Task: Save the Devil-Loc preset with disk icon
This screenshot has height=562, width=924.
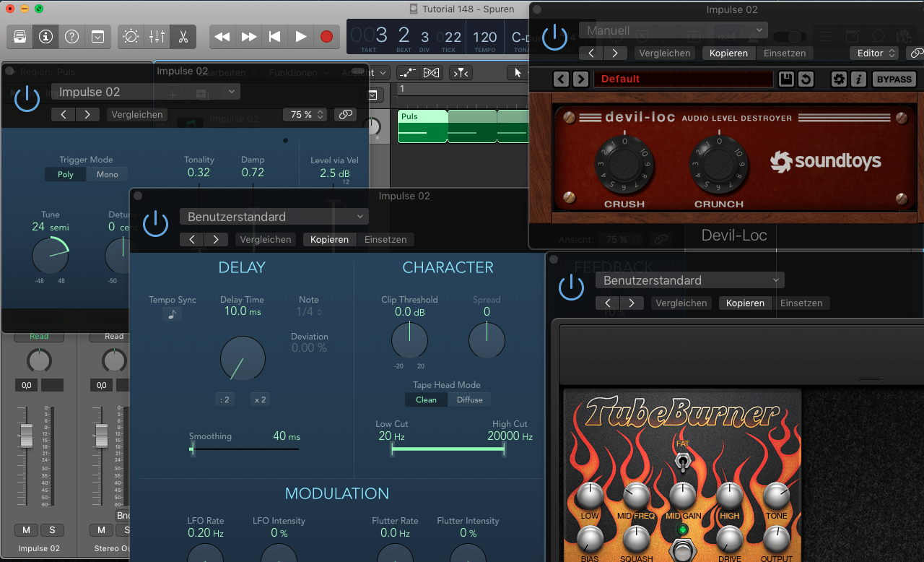Action: [x=786, y=79]
